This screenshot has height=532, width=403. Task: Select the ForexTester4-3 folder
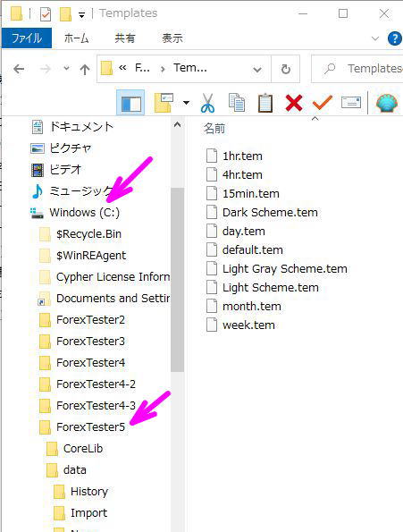[x=96, y=405]
